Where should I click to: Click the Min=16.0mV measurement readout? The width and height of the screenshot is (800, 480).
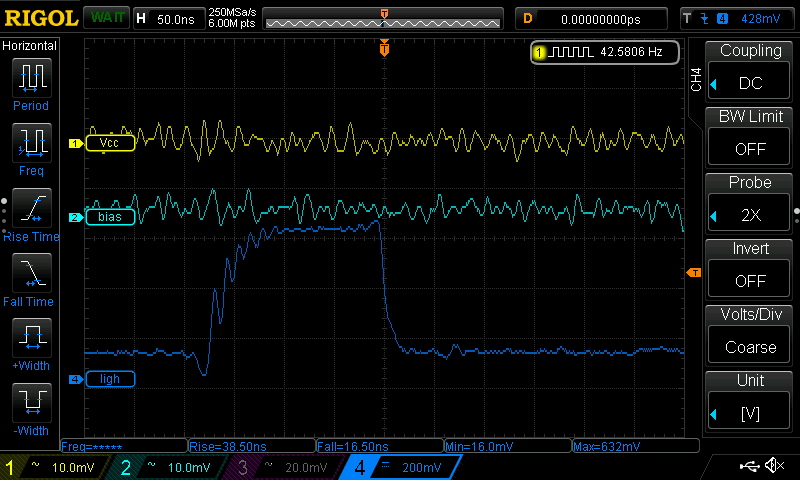pos(508,446)
